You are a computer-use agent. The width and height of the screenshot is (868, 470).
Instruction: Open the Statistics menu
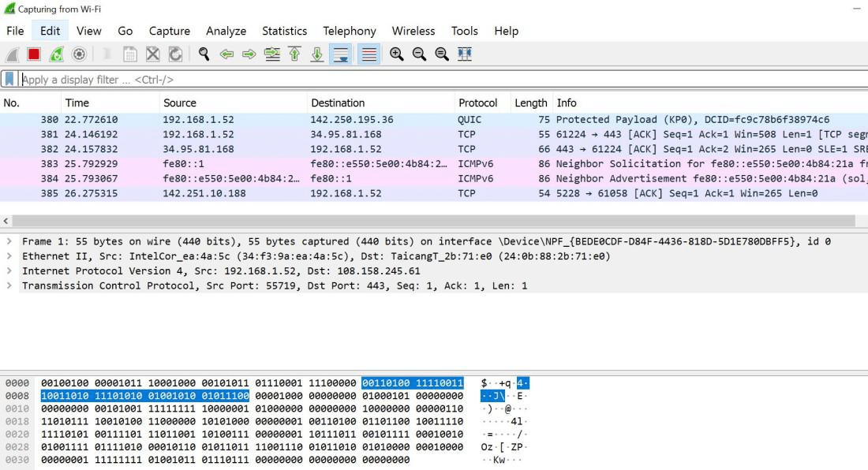click(x=284, y=31)
